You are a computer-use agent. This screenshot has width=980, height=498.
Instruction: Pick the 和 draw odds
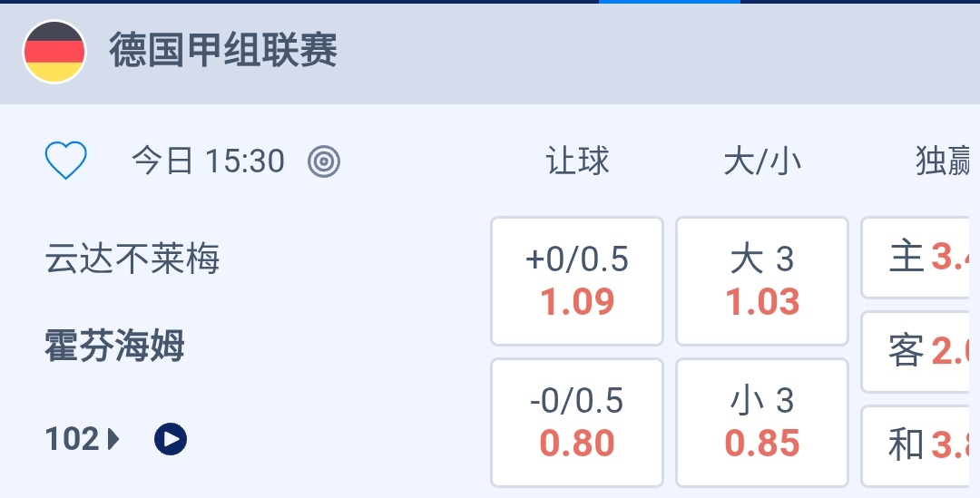click(x=922, y=445)
